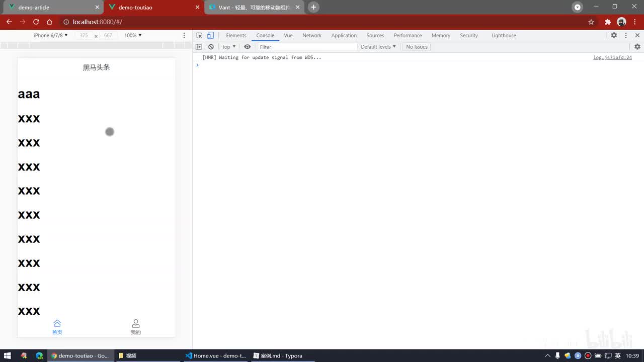The image size is (644, 362).
Task: Click the No Issues button
Action: (417, 47)
